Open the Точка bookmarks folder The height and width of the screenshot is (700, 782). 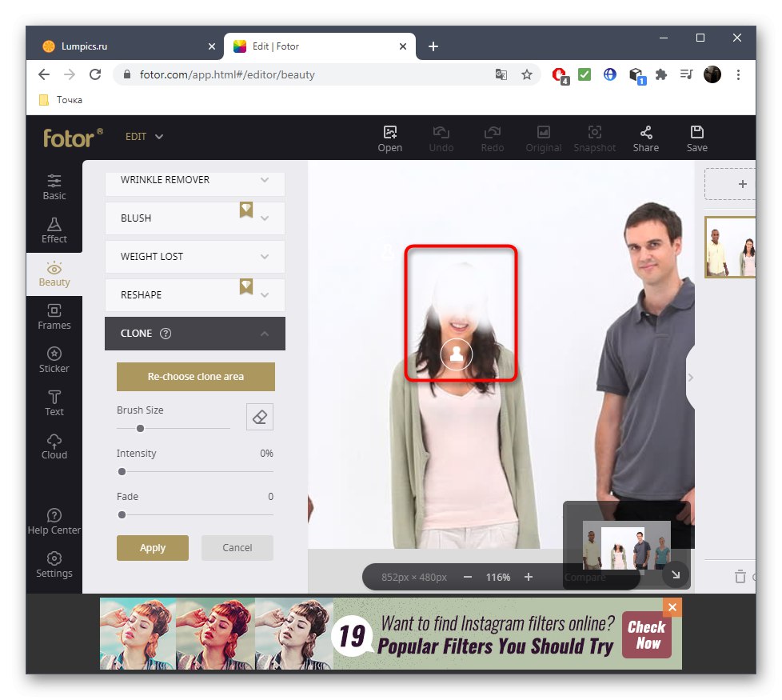pyautogui.click(x=61, y=100)
